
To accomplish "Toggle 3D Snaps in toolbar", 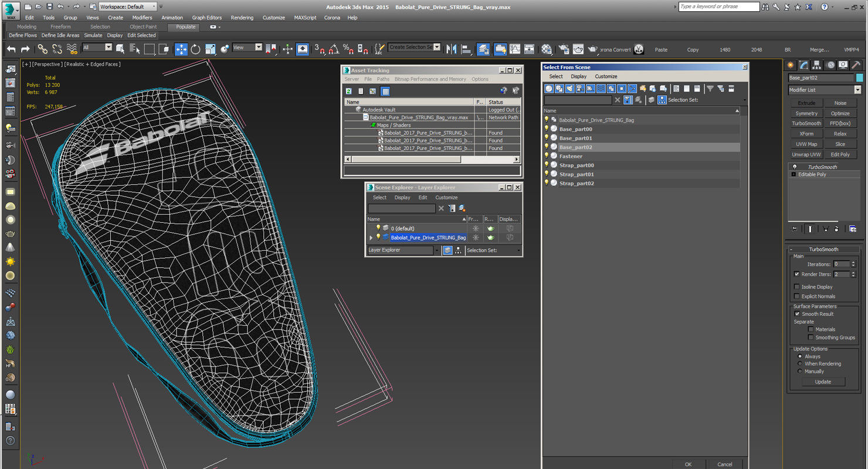I will click(320, 49).
